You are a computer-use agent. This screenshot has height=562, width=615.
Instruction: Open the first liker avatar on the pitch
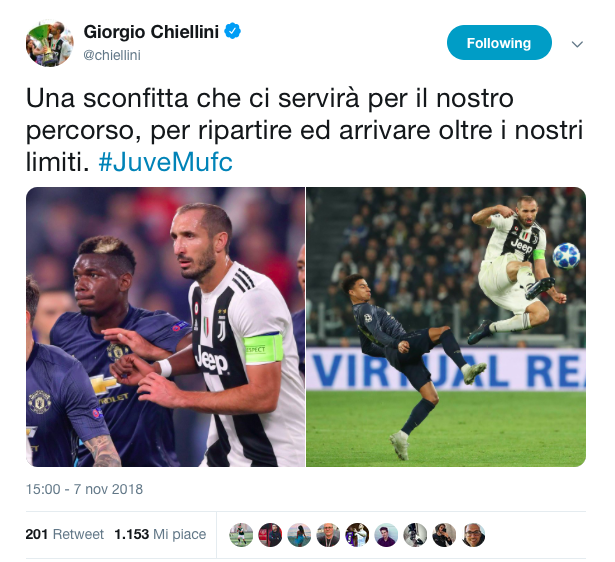241,535
